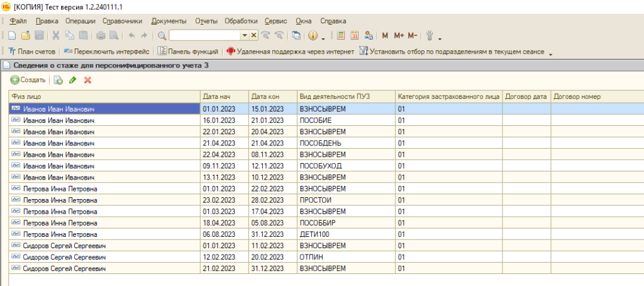This screenshot has width=644, height=286.
Task: Click the copy record icon next to Создать
Action: coord(58,80)
